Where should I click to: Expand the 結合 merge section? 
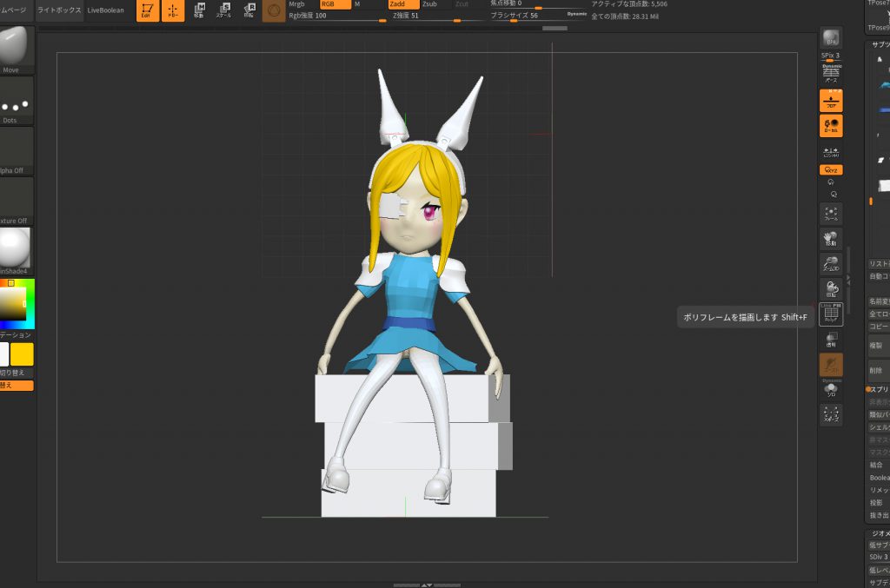[x=879, y=465]
